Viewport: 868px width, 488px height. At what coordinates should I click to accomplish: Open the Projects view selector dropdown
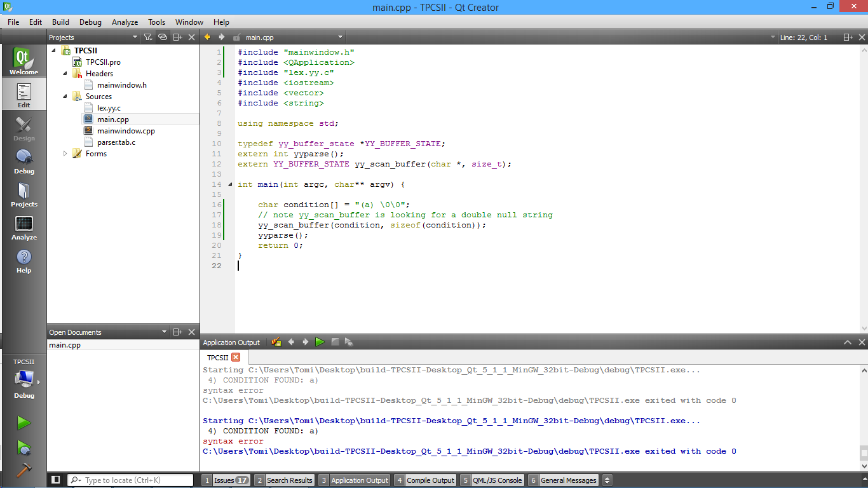coord(93,37)
